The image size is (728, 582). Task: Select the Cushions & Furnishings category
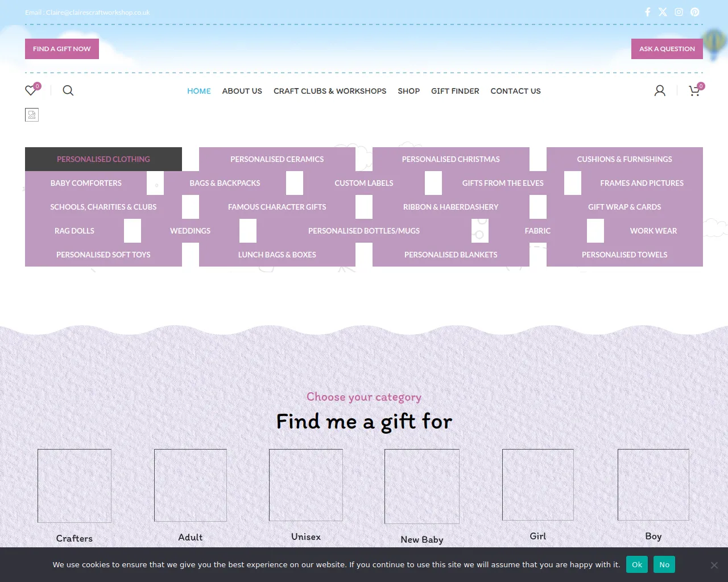pyautogui.click(x=624, y=159)
